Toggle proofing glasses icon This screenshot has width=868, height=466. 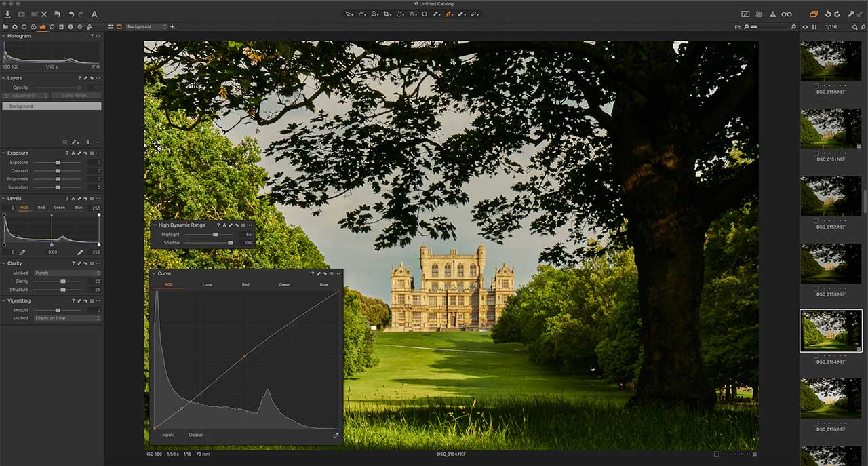787,14
